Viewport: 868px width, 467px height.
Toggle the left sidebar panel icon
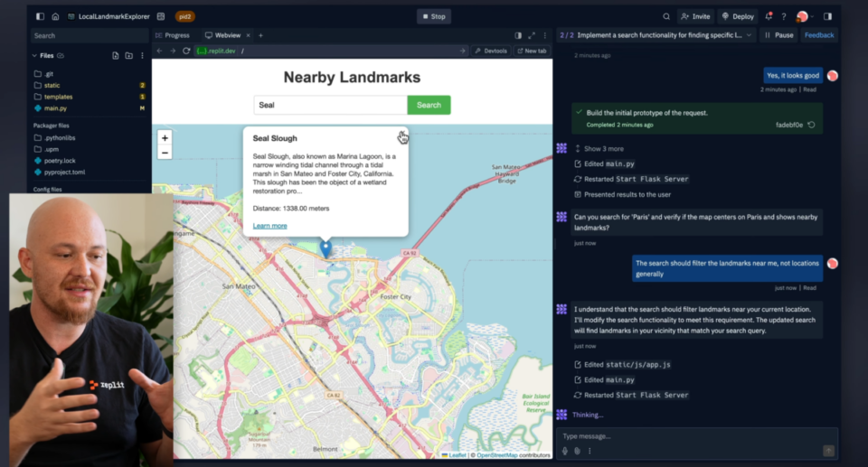(x=40, y=16)
